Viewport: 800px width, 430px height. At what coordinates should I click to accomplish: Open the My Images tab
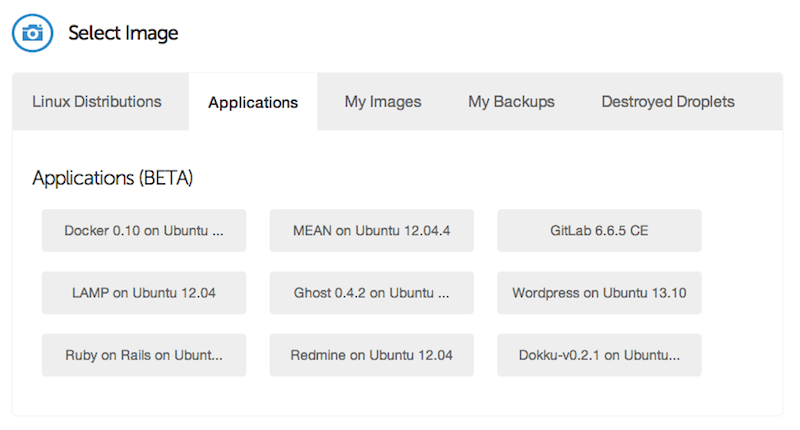pos(383,102)
